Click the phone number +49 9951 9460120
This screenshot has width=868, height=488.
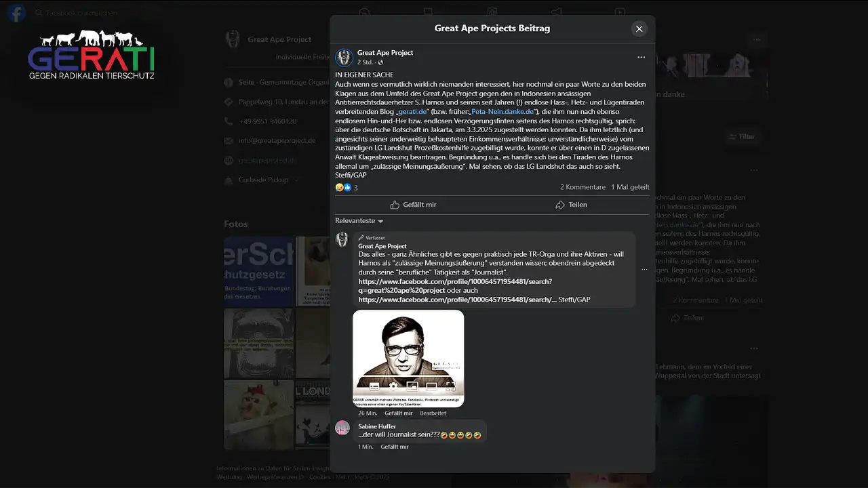tap(267, 121)
